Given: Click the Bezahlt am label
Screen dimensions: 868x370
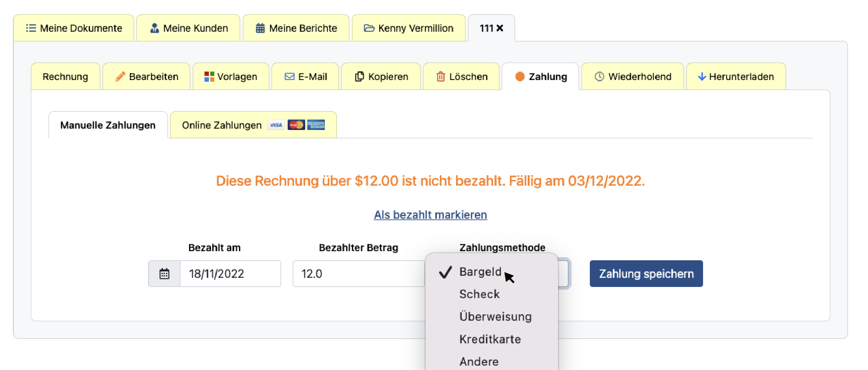Looking at the screenshot, I should click(214, 247).
